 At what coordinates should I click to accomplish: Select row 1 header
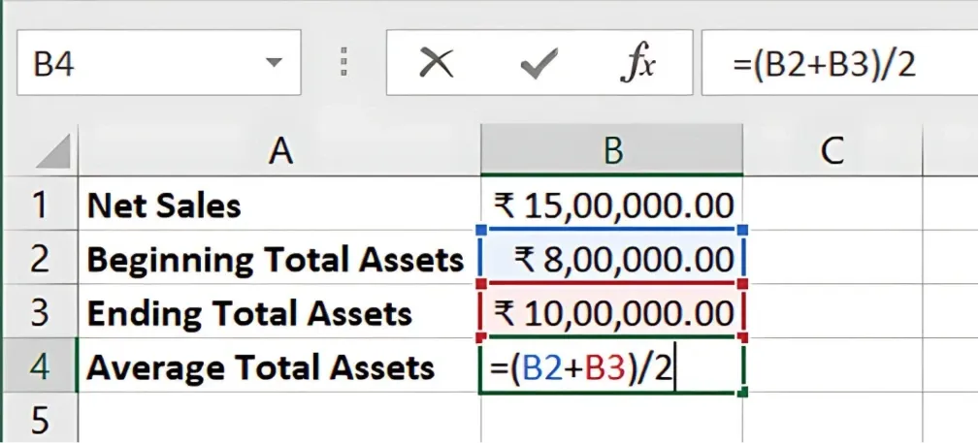[x=39, y=206]
